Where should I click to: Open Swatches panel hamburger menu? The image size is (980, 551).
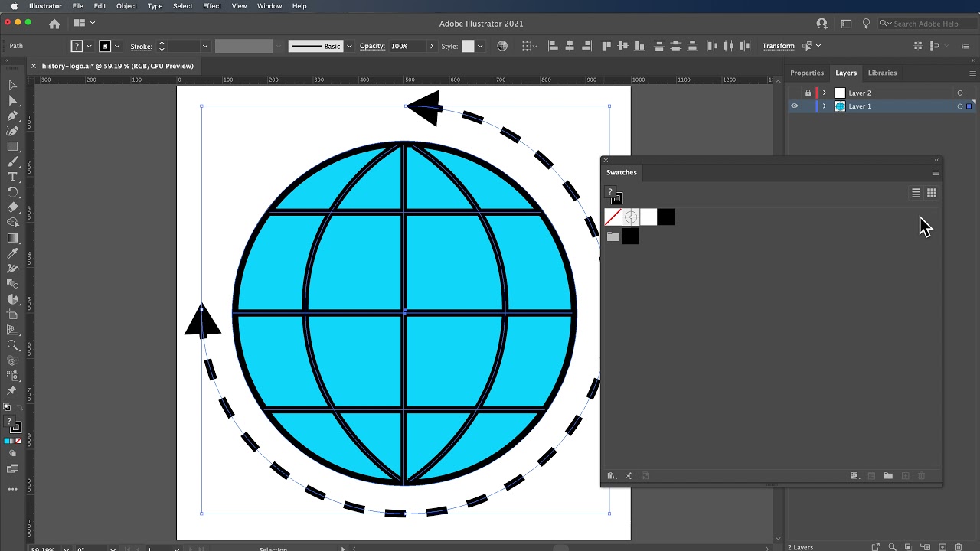935,173
